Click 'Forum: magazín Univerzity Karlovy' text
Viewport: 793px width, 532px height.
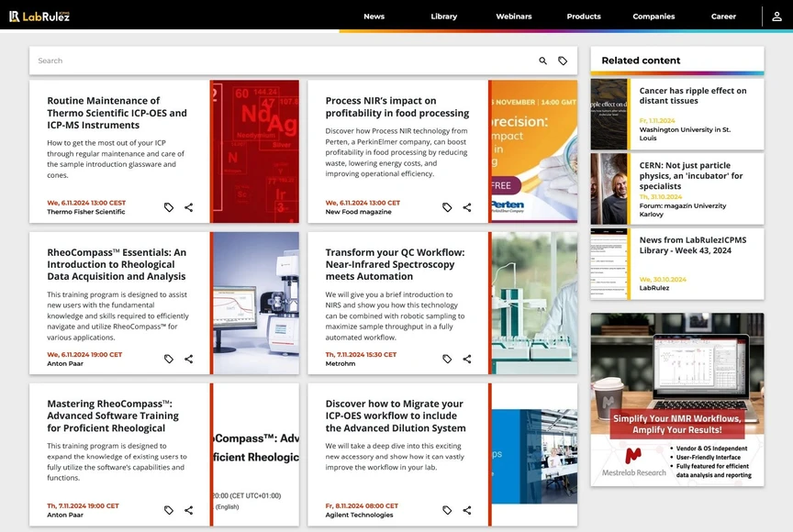point(683,210)
